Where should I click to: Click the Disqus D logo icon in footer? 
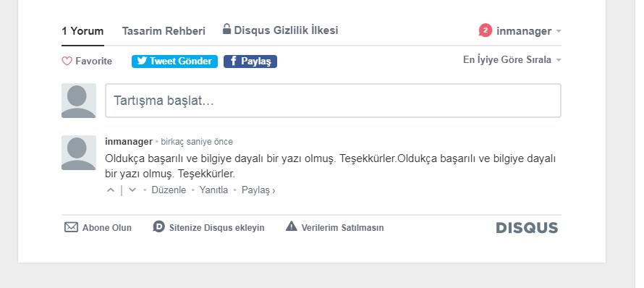[158, 226]
